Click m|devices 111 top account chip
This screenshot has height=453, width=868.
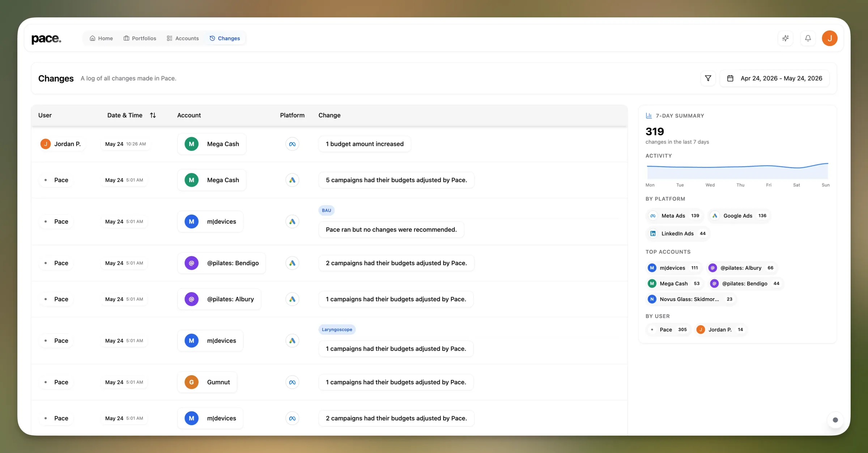674,268
